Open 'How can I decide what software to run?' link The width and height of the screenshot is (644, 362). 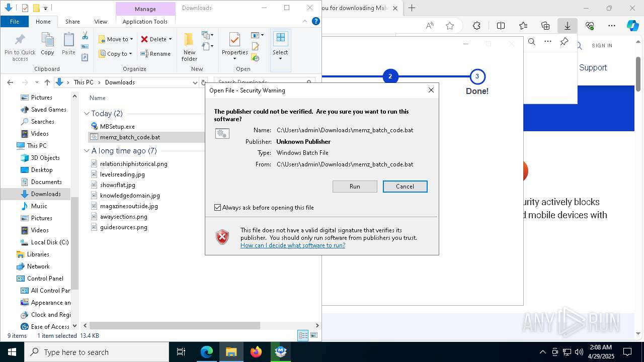click(293, 245)
